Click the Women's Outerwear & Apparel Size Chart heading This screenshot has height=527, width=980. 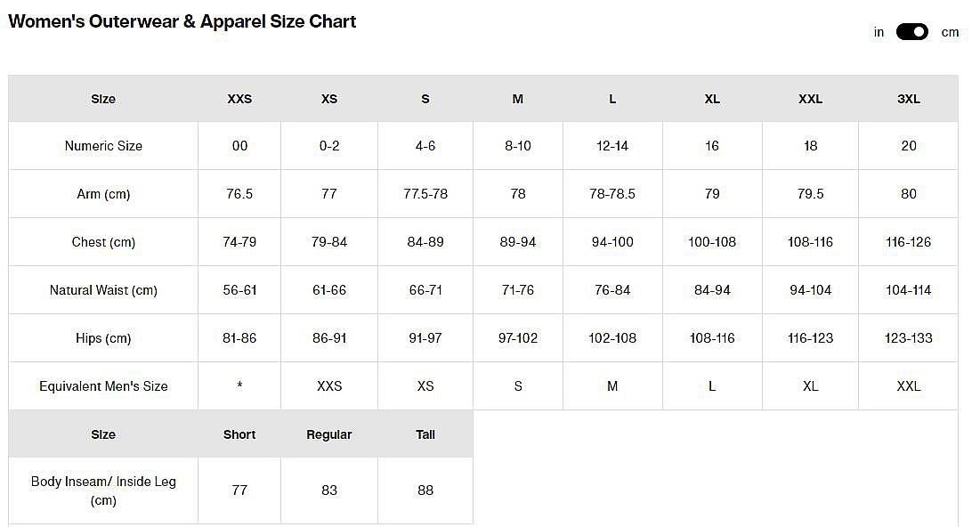[x=182, y=22]
